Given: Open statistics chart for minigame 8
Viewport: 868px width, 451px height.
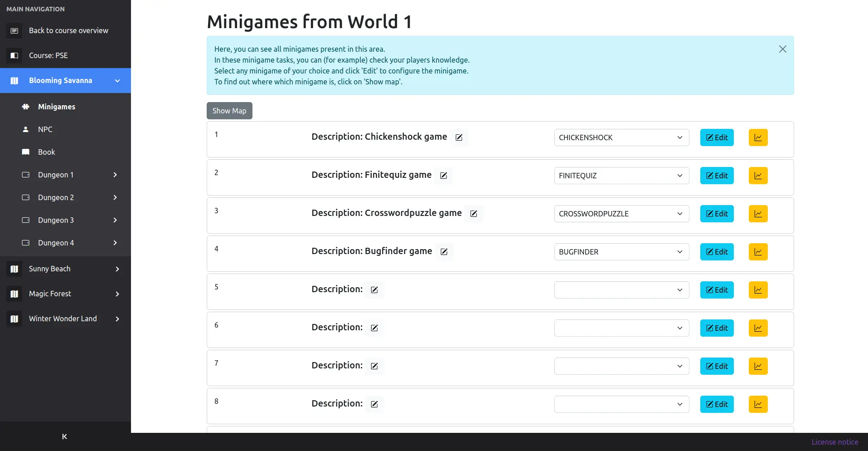Looking at the screenshot, I should tap(758, 404).
